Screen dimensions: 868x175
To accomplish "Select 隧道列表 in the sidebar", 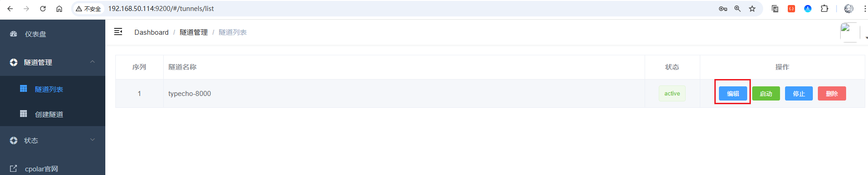I will pos(52,89).
